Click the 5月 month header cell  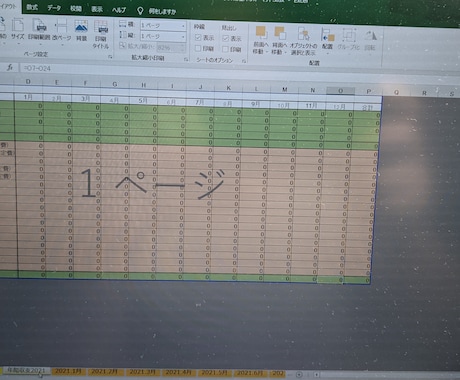point(143,100)
